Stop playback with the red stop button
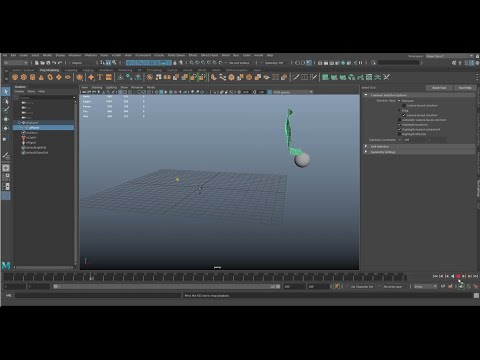 tap(458, 276)
